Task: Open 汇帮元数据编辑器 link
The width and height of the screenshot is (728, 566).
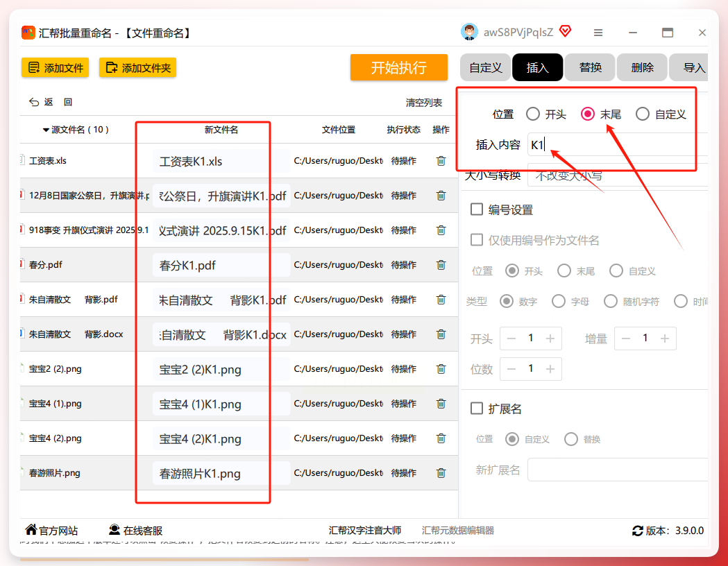Action: pos(458,530)
